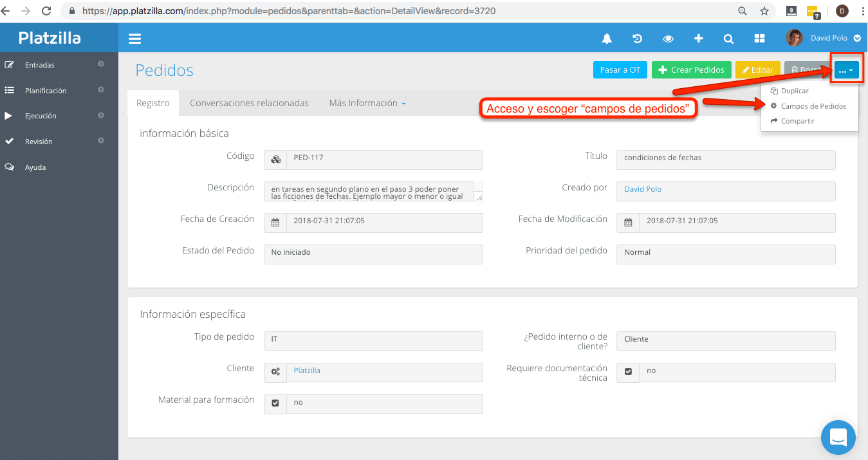This screenshot has width=868, height=460.
Task: Open the Intercom chat bubble
Action: pos(838,437)
